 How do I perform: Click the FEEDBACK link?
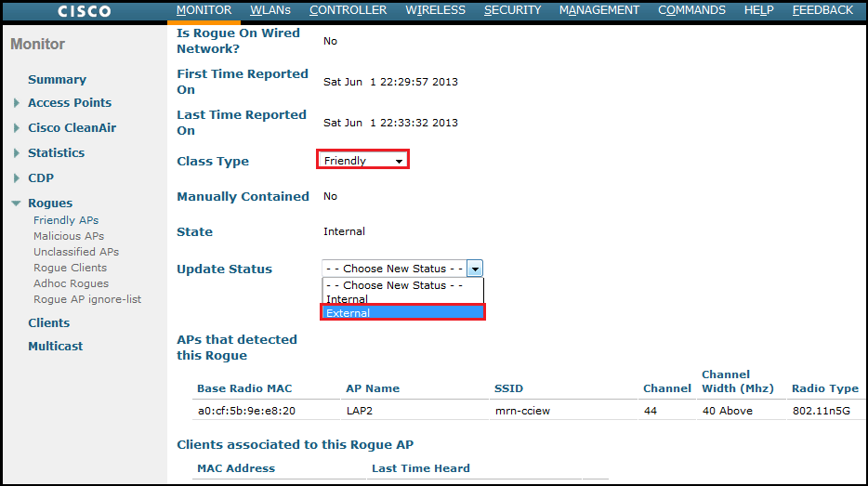(822, 10)
